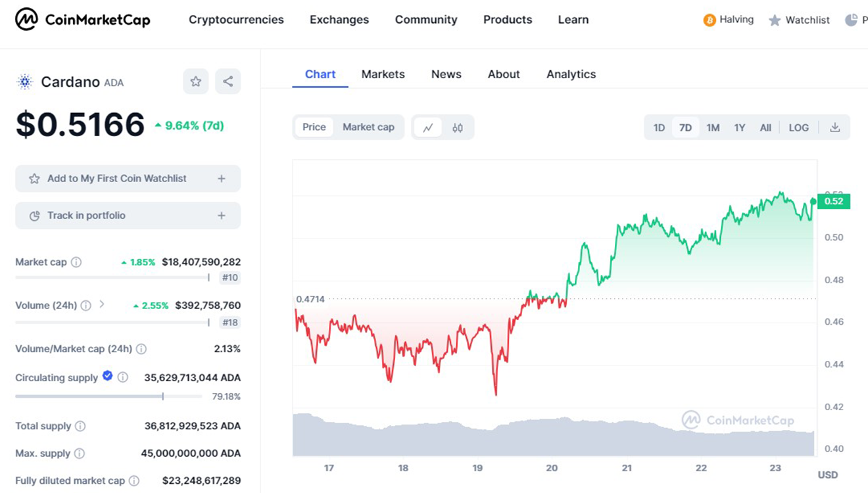Select the 1D time range
Screen dimensions: 868x493
coord(659,128)
